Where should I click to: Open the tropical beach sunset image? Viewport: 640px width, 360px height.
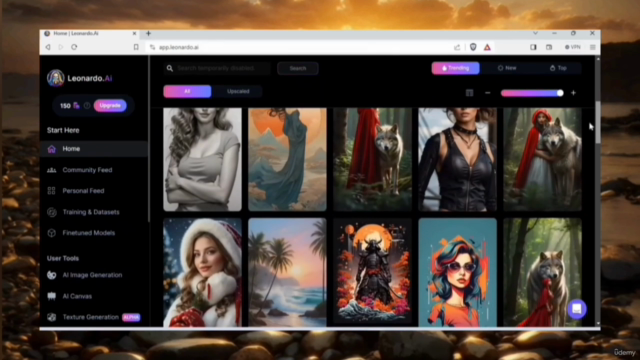[287, 272]
